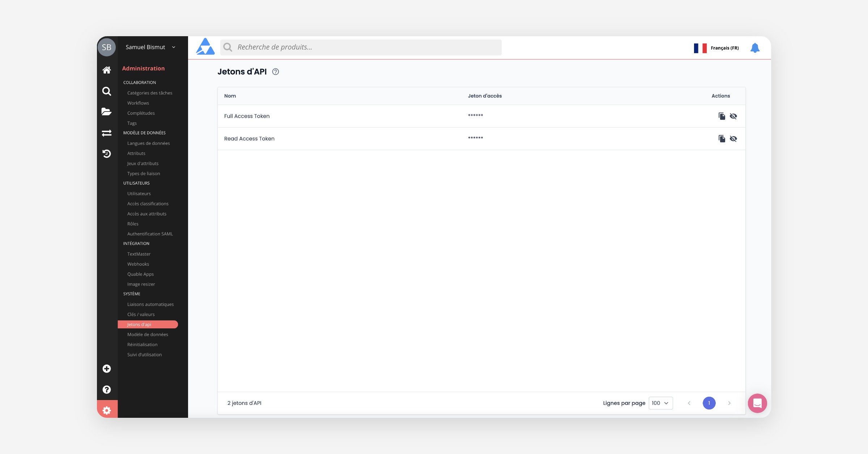This screenshot has width=868, height=454.
Task: Open Clés / valeurs menu entry
Action: (141, 314)
